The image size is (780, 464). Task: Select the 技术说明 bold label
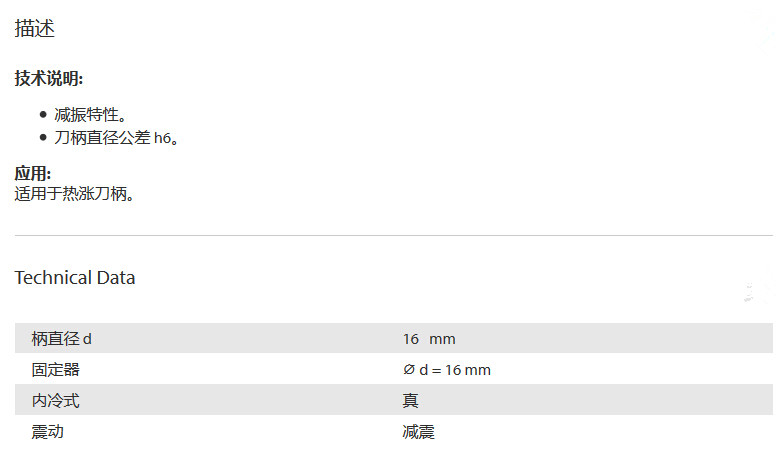tap(49, 79)
